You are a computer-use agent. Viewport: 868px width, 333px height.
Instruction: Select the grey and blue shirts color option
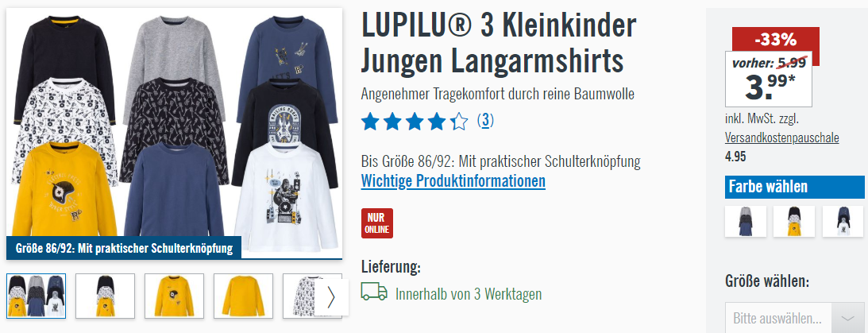(x=746, y=222)
